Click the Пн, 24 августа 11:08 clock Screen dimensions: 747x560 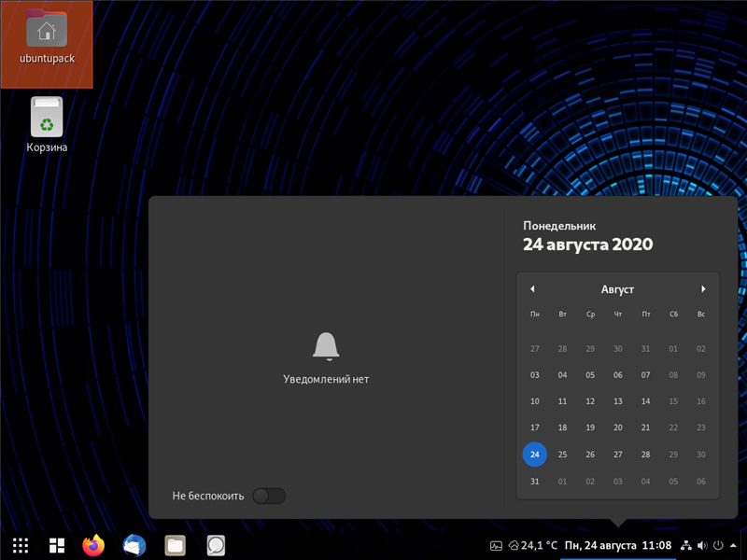click(x=618, y=545)
